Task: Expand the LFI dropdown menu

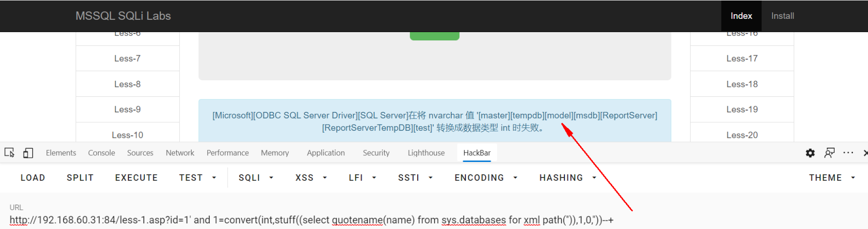Action: pyautogui.click(x=362, y=178)
